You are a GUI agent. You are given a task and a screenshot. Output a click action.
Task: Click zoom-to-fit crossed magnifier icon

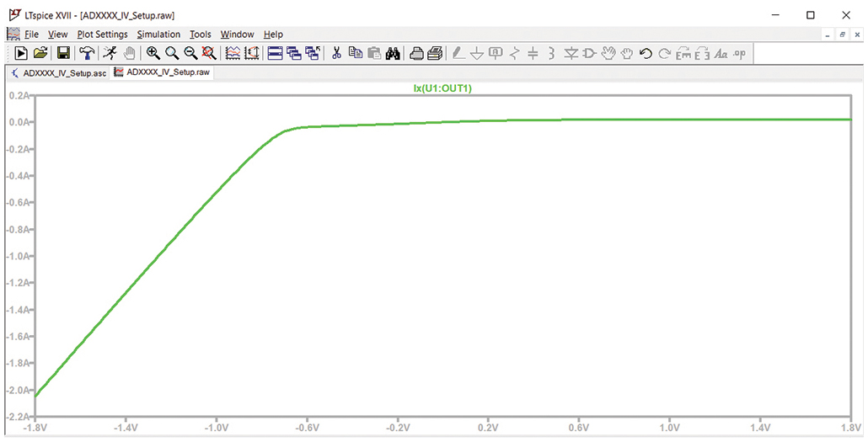pyautogui.click(x=209, y=53)
